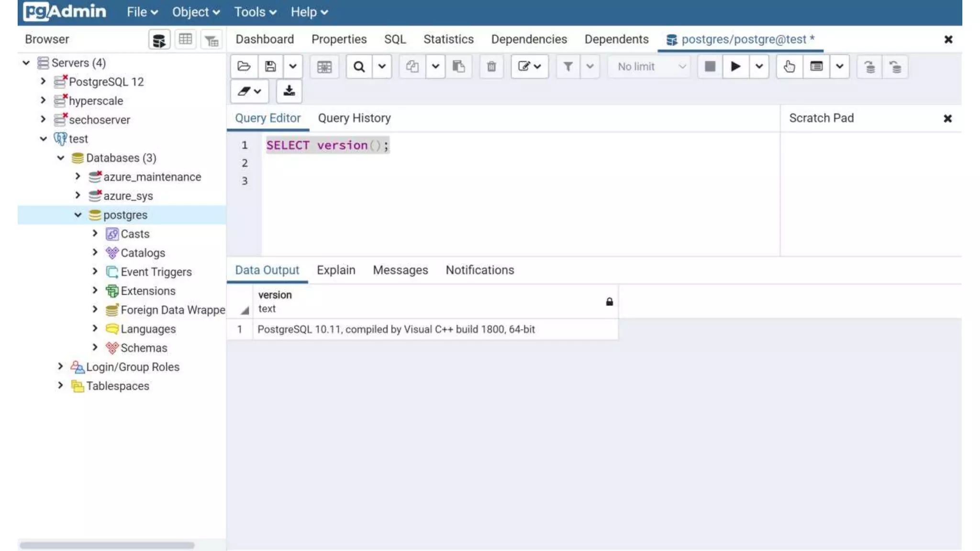Open the execute options dropdown arrow
The height and width of the screenshot is (551, 980).
759,66
